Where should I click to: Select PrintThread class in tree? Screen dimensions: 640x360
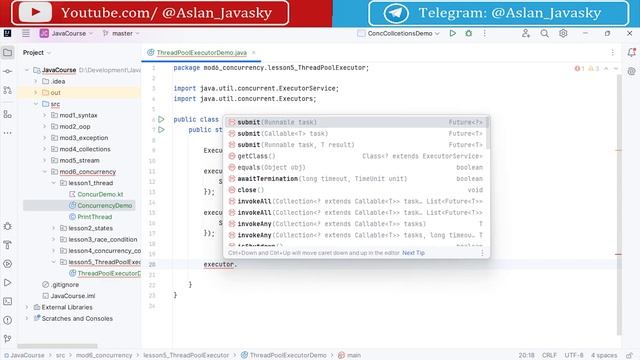(94, 217)
